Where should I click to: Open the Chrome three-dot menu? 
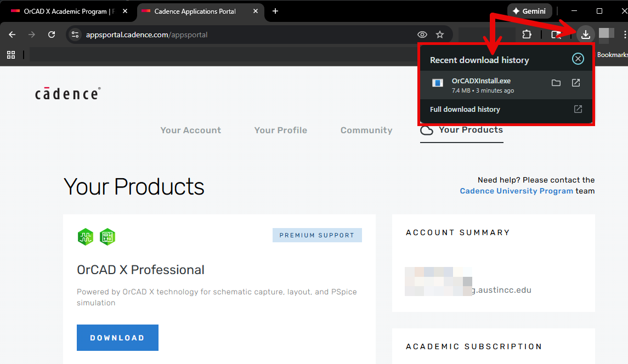pyautogui.click(x=625, y=35)
